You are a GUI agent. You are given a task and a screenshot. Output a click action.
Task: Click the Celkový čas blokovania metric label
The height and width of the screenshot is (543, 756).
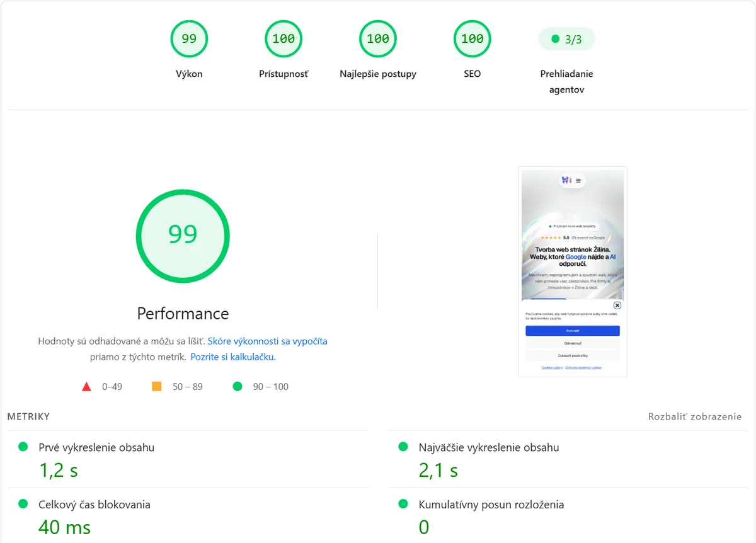(x=94, y=505)
